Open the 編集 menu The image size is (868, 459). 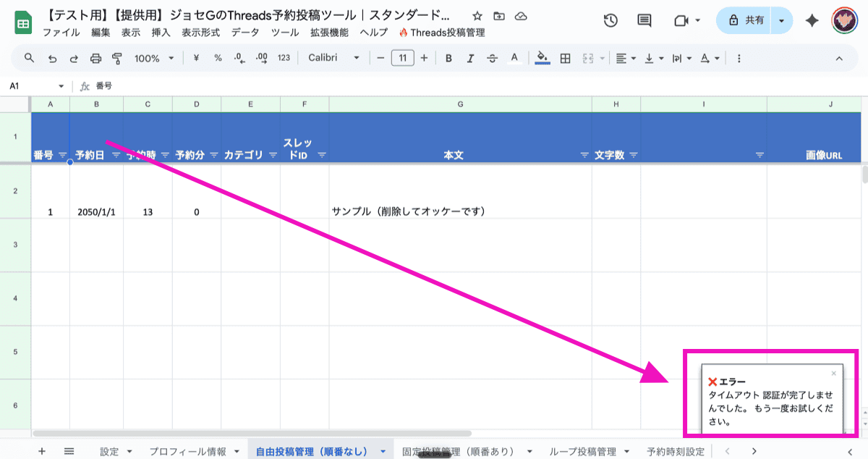pos(101,32)
